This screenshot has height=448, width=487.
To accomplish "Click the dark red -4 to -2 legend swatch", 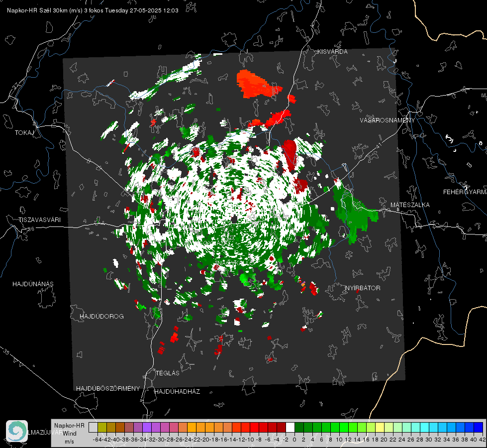I will click(281, 427).
